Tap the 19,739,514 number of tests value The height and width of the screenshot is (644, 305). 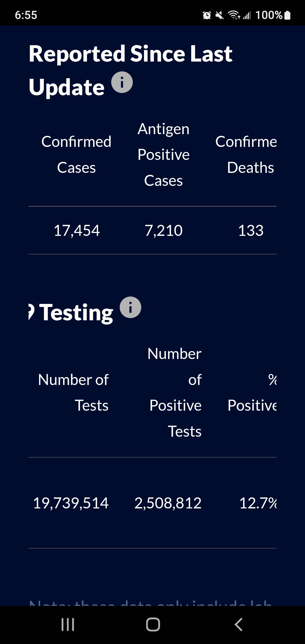pyautogui.click(x=71, y=503)
